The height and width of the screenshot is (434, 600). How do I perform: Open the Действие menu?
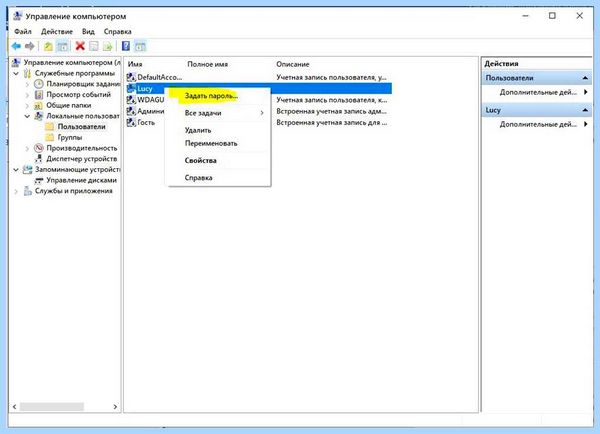point(57,31)
